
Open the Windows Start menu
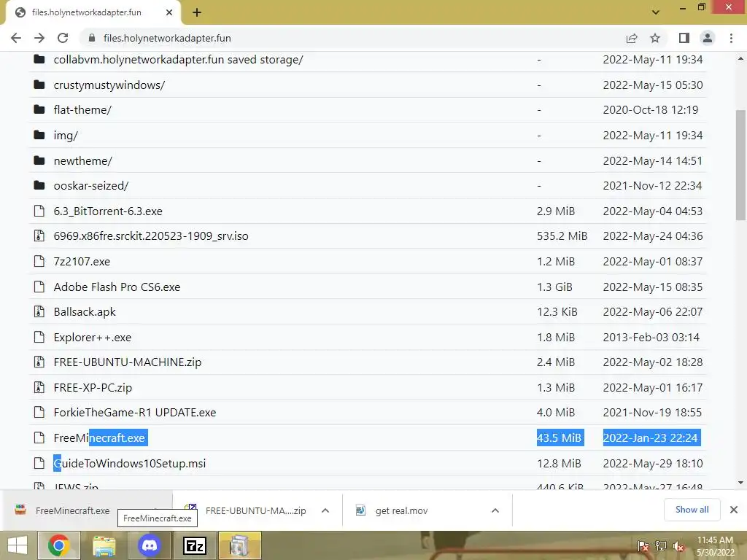(x=18, y=545)
